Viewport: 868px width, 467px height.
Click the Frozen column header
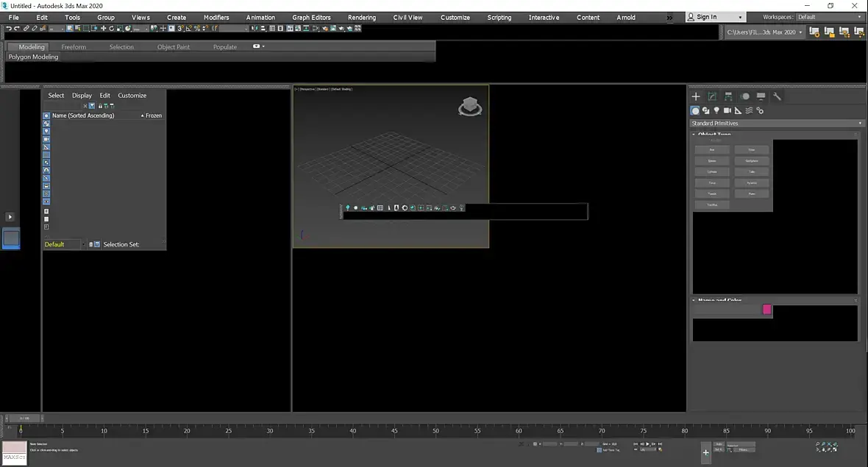click(x=153, y=115)
